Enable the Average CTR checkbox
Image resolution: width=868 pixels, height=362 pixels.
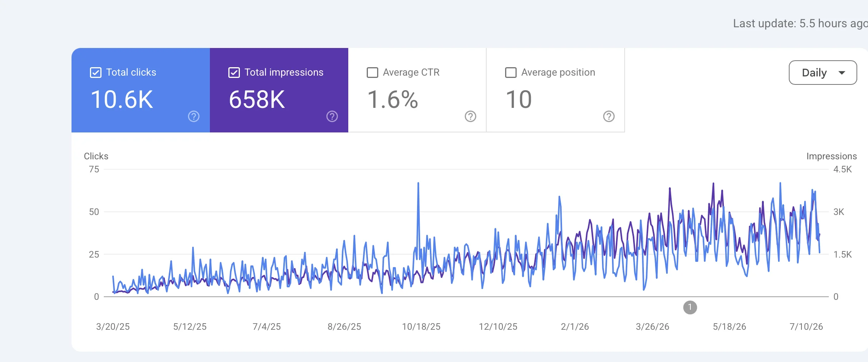tap(372, 73)
